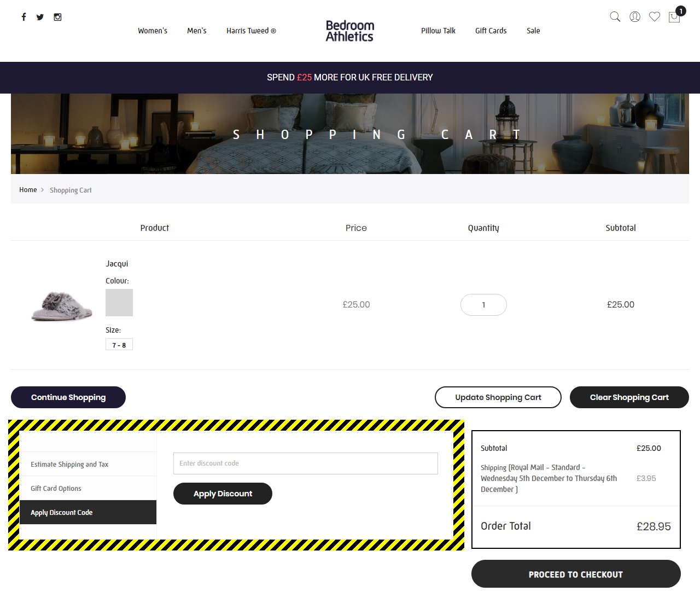Click the Bedroom Athletics logo
The image size is (700, 591).
[350, 31]
